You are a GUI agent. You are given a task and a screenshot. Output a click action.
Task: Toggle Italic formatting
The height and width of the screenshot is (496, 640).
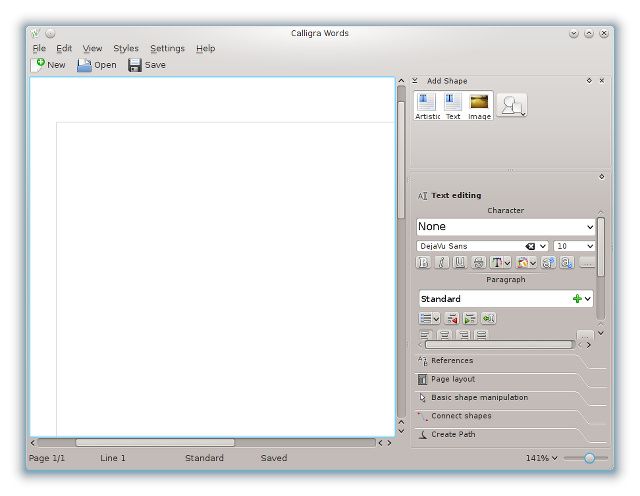[x=442, y=262]
